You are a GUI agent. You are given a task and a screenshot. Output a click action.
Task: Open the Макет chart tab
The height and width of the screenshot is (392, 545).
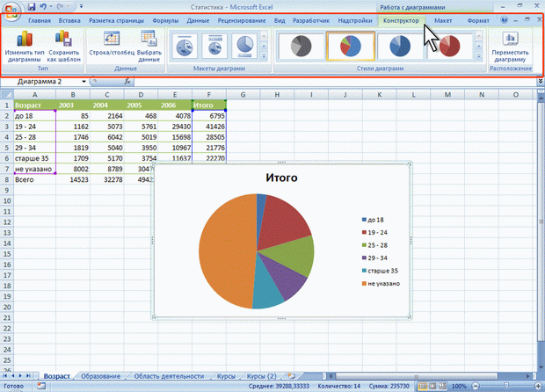point(443,20)
